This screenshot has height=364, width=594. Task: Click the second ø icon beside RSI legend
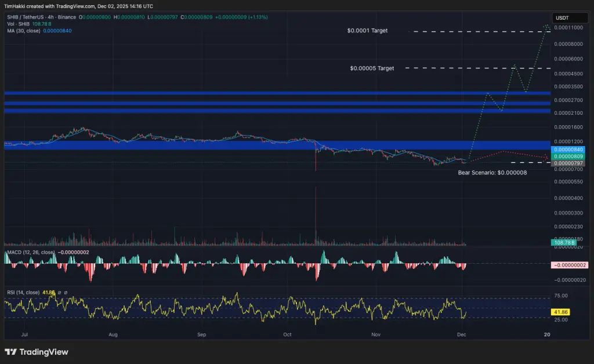(66, 293)
